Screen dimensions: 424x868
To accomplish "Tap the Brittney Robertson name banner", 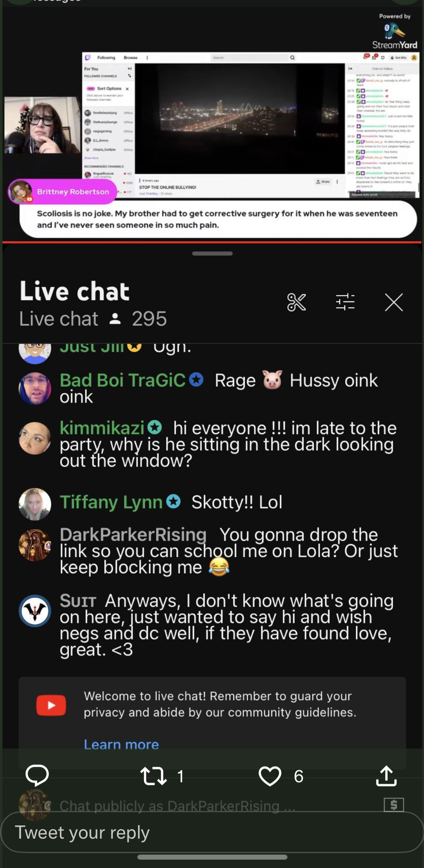I will click(x=63, y=192).
